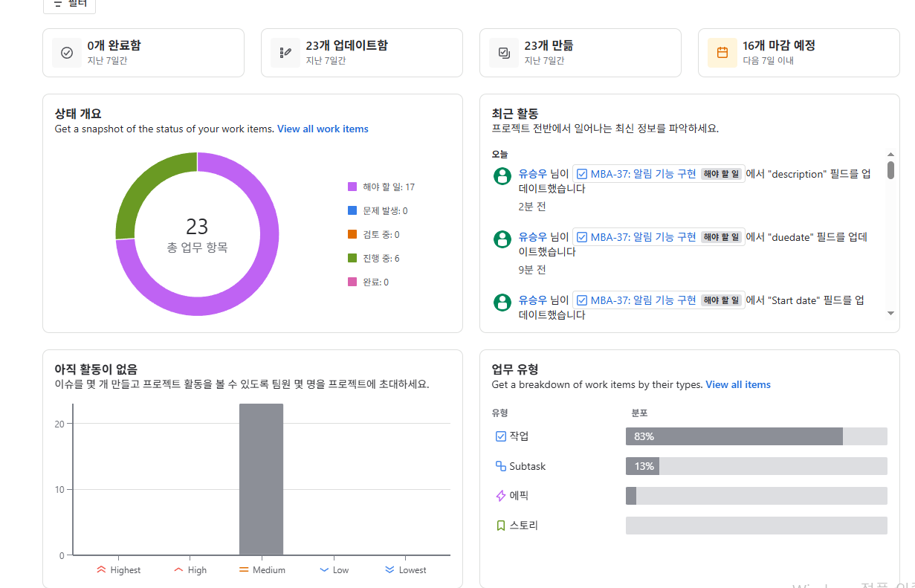Click the avatar beside the description field update
Image resolution: width=915 pixels, height=588 pixels.
[502, 176]
